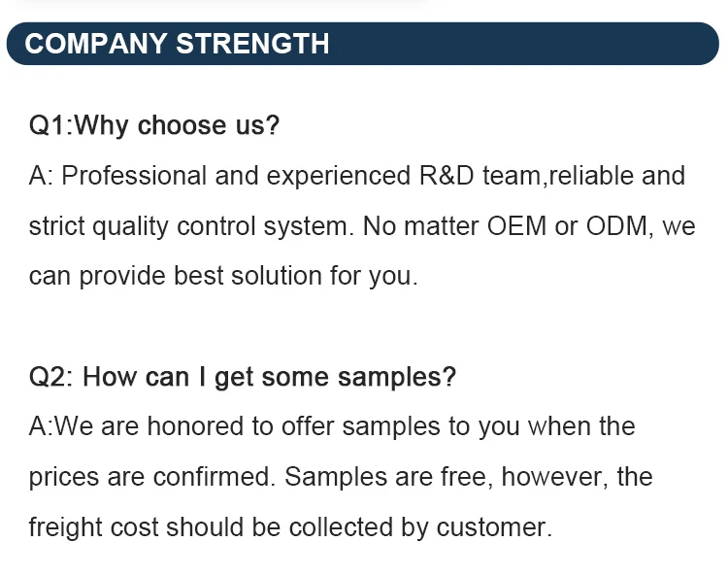Click 'prices are confirmed' text
The width and height of the screenshot is (728, 576).
coord(152,477)
